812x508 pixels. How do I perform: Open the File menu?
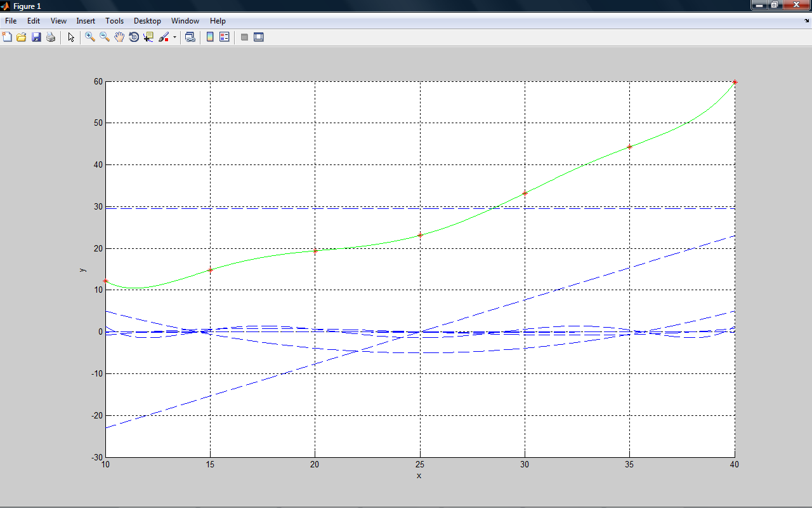[11, 21]
